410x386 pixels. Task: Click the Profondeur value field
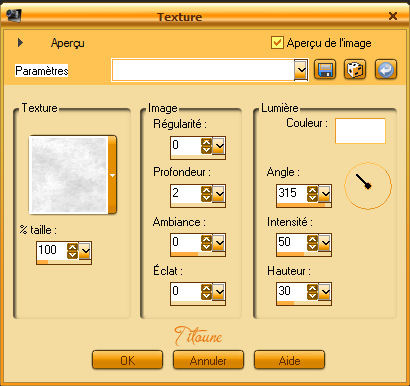[186, 193]
